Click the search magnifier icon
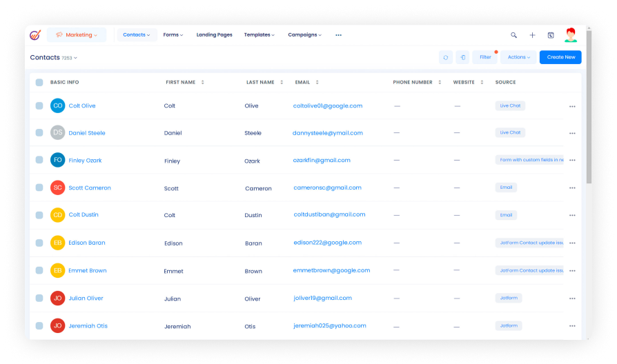 (513, 35)
